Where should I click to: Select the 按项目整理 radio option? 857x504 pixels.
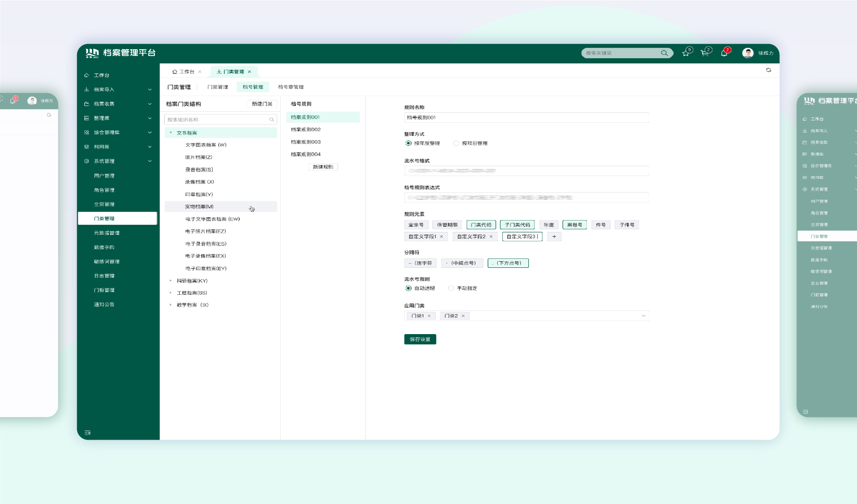click(x=456, y=143)
